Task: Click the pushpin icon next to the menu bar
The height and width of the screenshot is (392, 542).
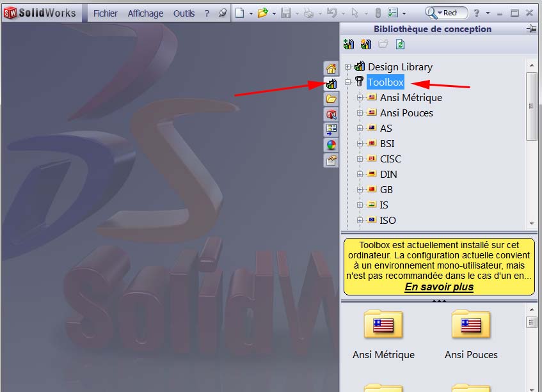Action: 223,13
